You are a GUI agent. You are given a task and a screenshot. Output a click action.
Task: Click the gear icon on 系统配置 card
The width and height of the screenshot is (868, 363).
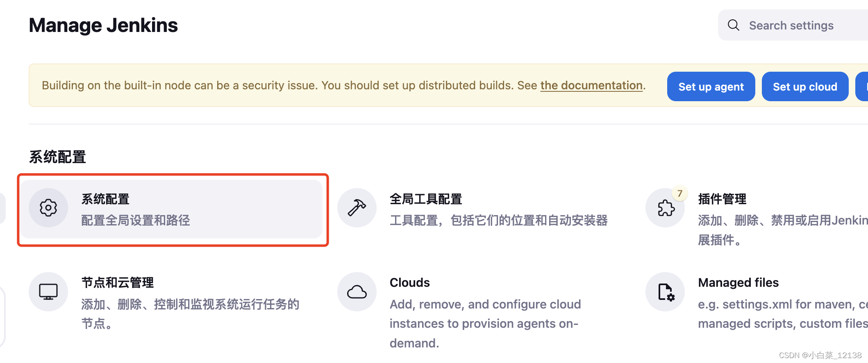pyautogui.click(x=48, y=208)
